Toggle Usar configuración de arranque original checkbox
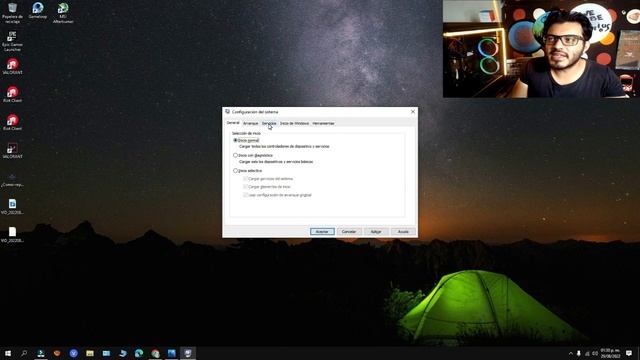Viewport: 640px width, 360px height. click(x=245, y=195)
